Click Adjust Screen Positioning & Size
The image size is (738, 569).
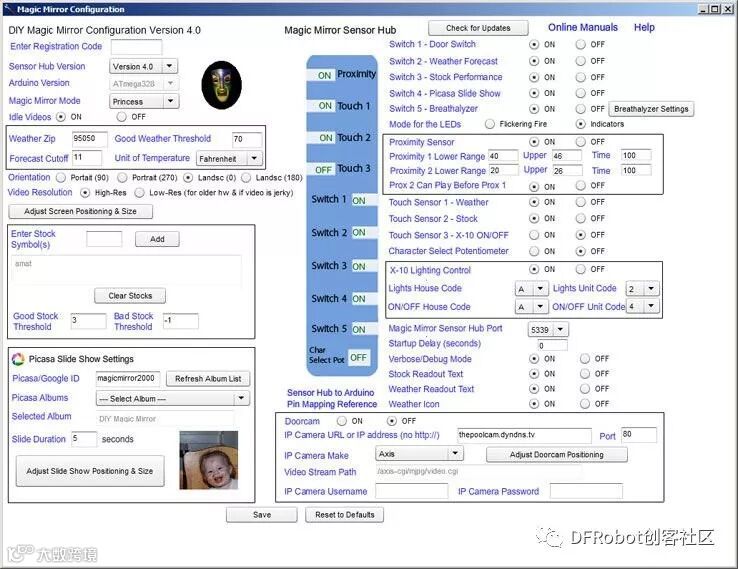point(80,211)
